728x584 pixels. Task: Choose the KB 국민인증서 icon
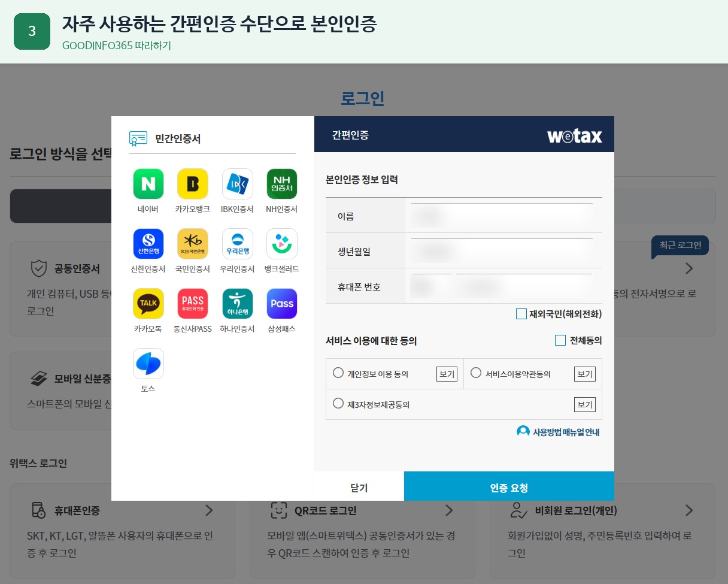(193, 244)
